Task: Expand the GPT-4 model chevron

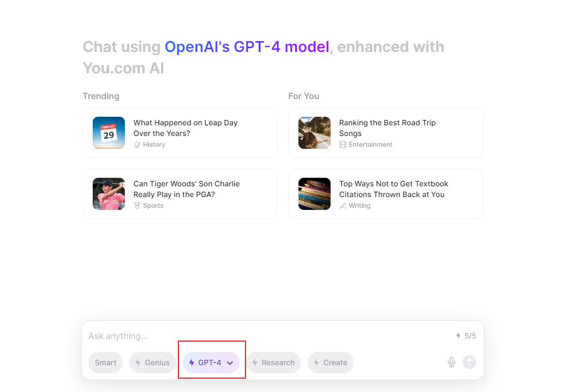Action: (x=230, y=363)
